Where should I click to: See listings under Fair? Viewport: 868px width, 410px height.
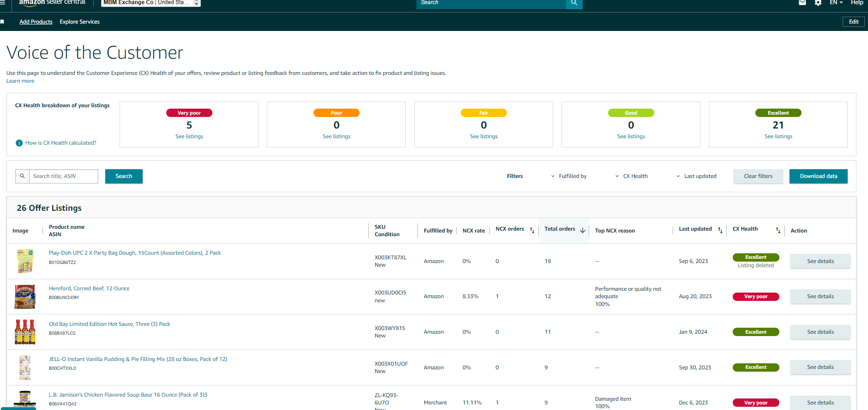(484, 136)
